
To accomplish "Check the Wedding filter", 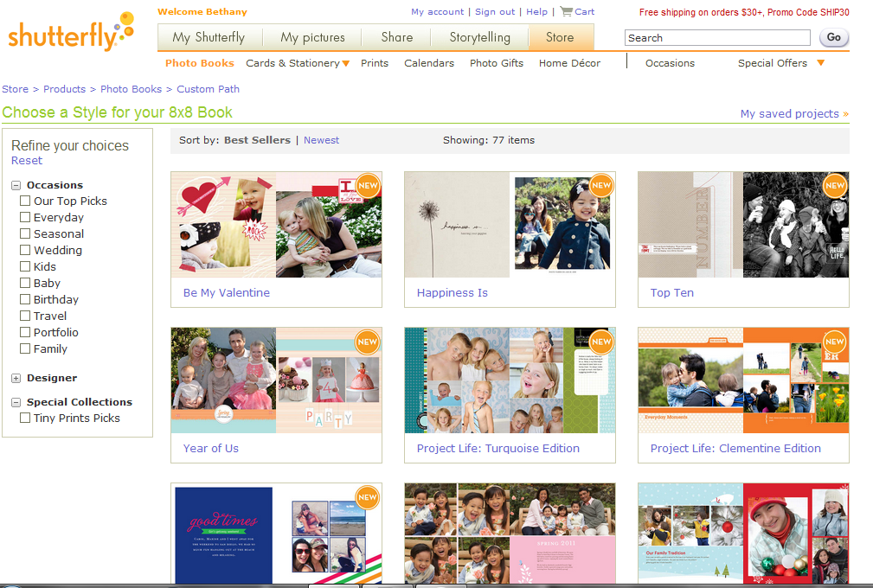I will (24, 250).
